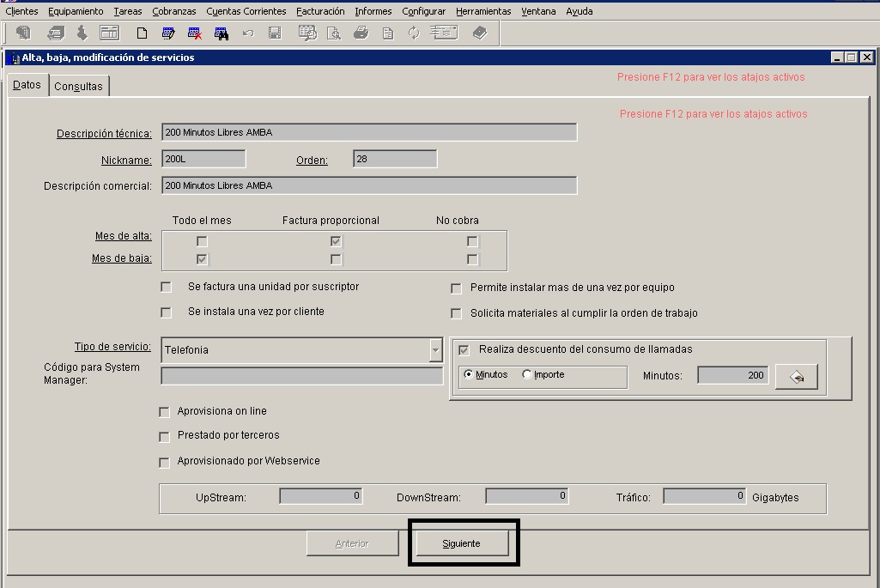Click the arrow button beside Minutos field
The width and height of the screenshot is (880, 588).
pos(796,377)
